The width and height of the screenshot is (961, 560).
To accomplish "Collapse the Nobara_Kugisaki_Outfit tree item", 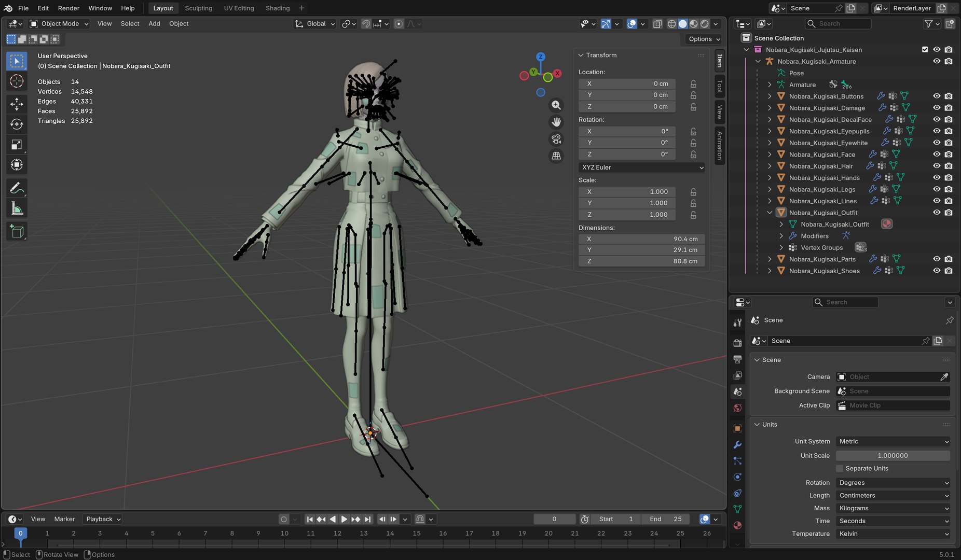I will click(x=770, y=213).
